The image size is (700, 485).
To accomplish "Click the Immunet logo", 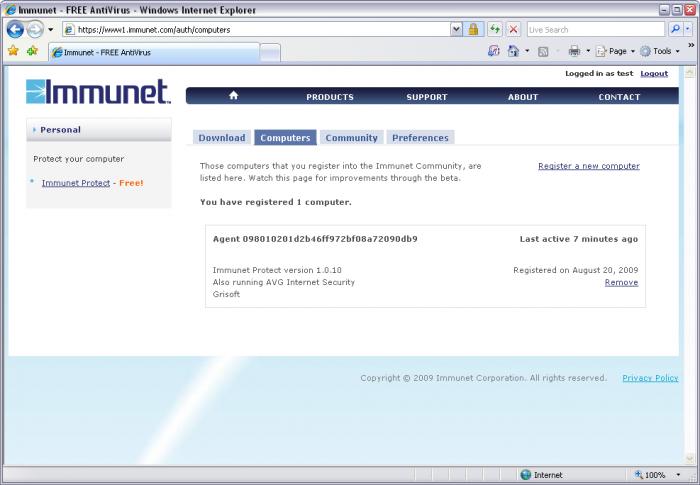I will coord(98,92).
